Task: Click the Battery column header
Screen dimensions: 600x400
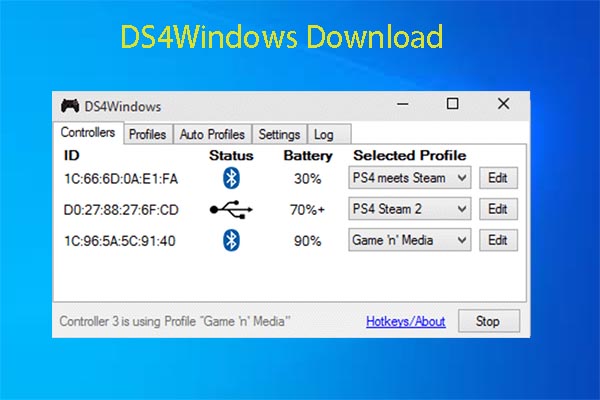Action: (308, 156)
